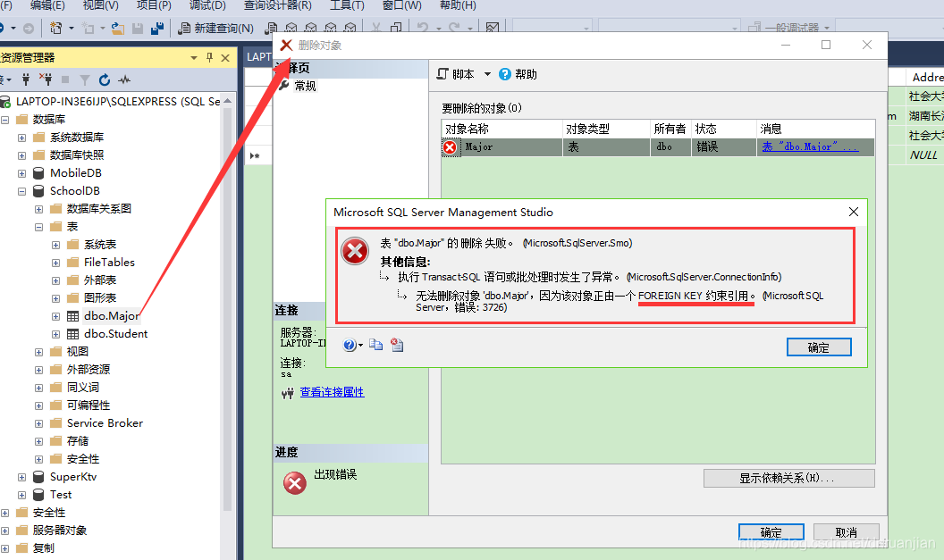Click 查看连接属性 link

(x=332, y=392)
